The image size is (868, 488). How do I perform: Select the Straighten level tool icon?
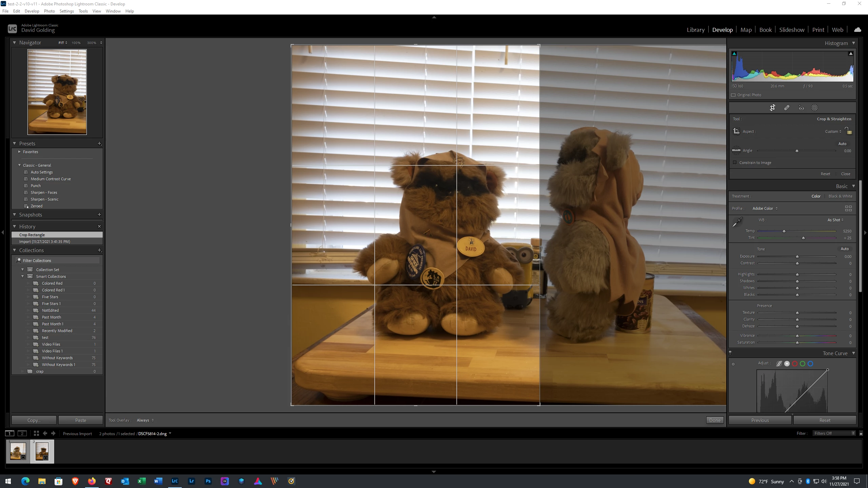pos(736,150)
